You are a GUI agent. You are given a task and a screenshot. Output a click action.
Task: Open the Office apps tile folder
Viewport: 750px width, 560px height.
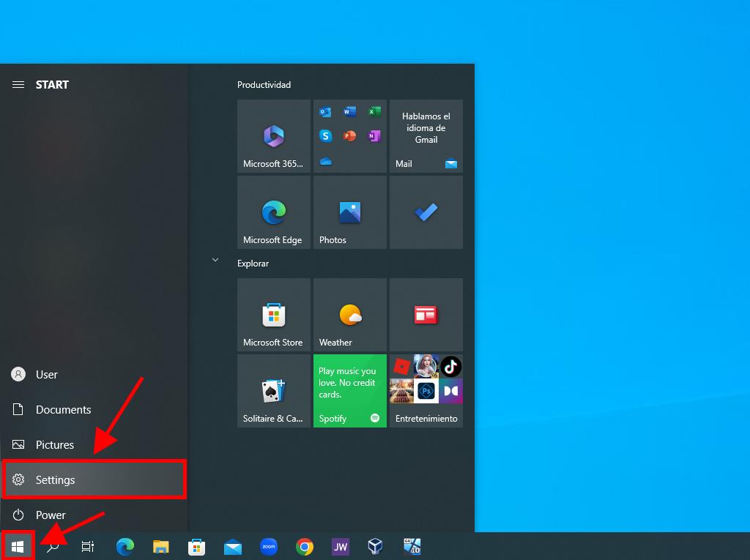click(x=349, y=136)
